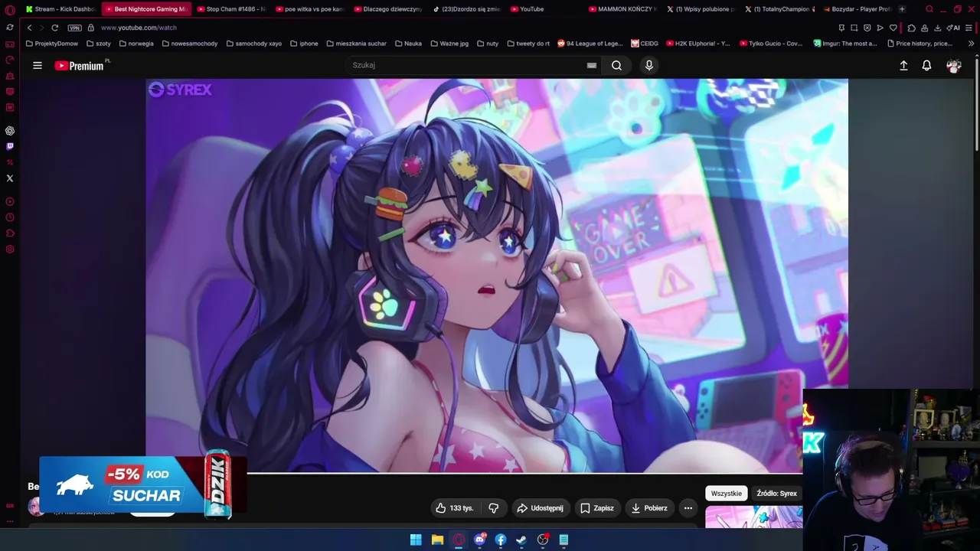Click the Pobierz download button
This screenshot has height=551, width=980.
pyautogui.click(x=649, y=508)
